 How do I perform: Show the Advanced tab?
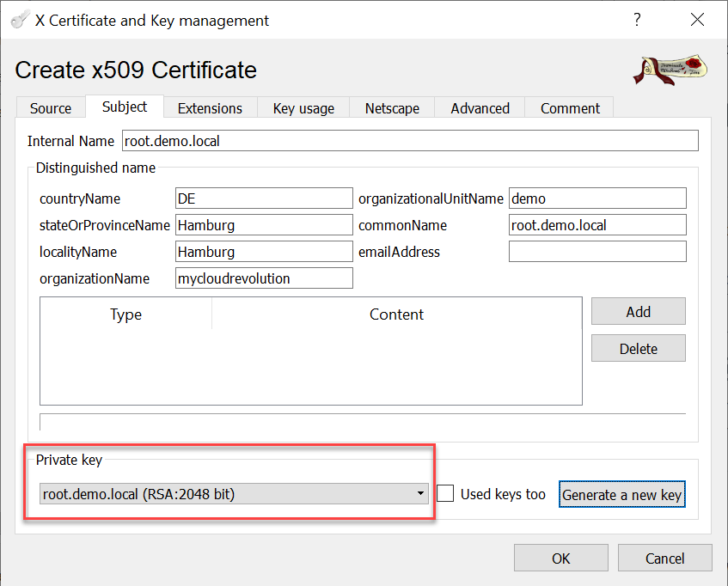pos(480,108)
